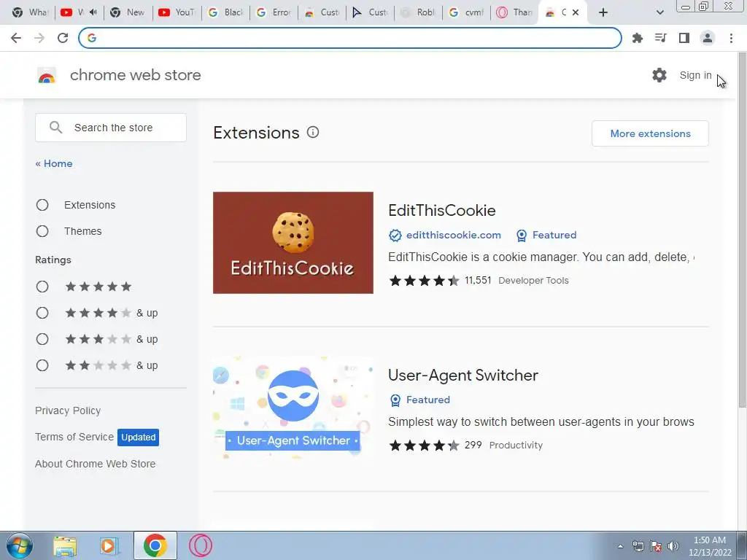Click the Search the store field
This screenshot has width=747, height=560.
point(111,128)
